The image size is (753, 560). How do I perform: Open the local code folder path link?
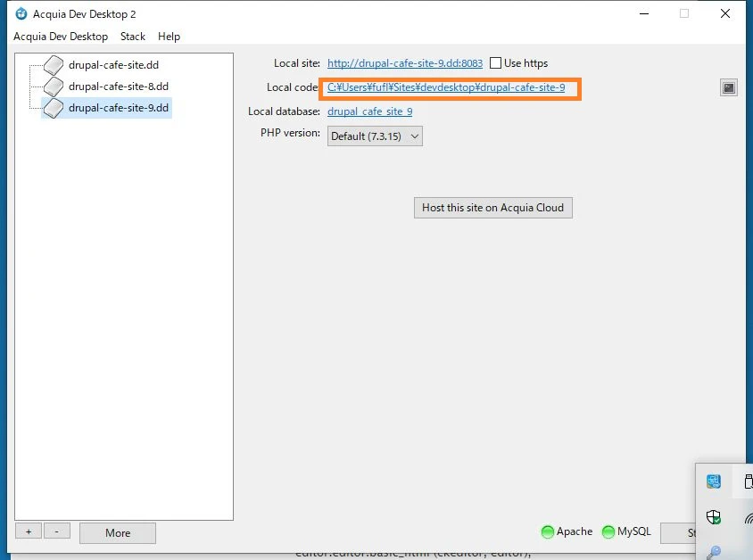coord(446,87)
